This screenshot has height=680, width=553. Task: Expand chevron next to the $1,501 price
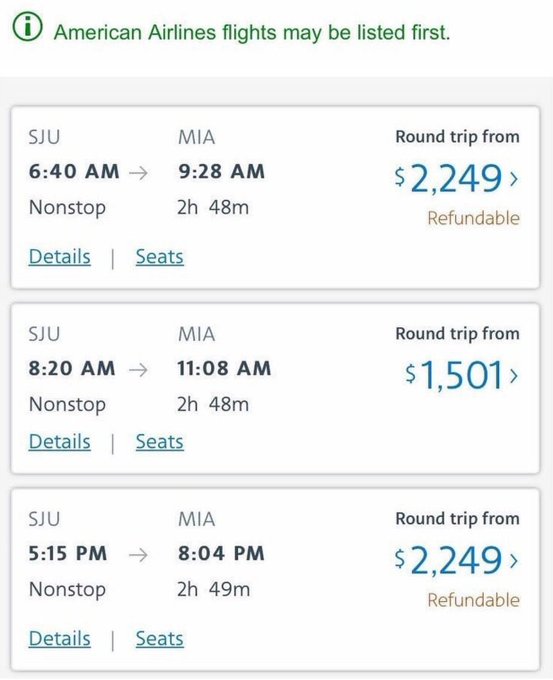tap(514, 375)
